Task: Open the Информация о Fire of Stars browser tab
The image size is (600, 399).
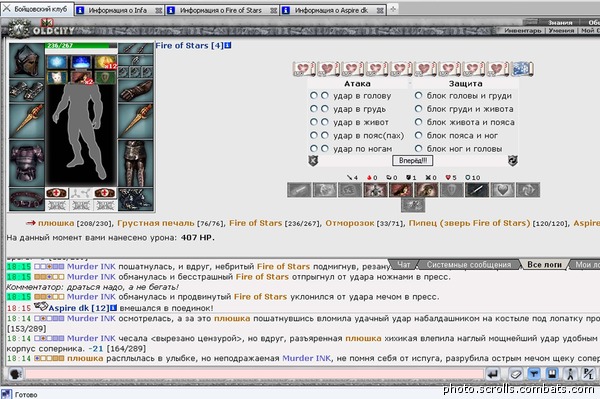Action: point(222,10)
